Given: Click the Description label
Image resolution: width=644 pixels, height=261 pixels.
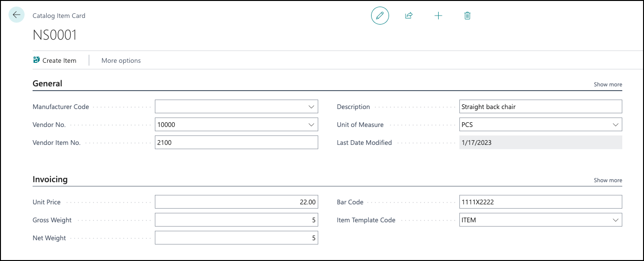Looking at the screenshot, I should click(353, 107).
